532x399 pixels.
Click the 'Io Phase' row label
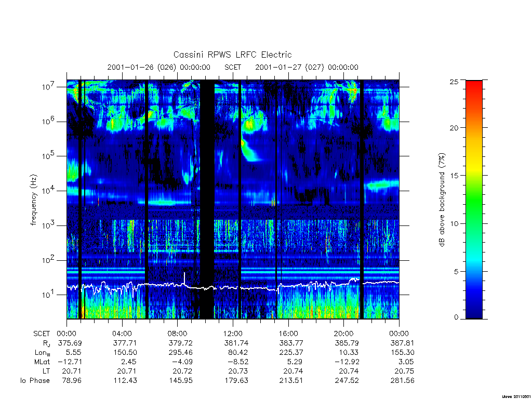tap(35, 380)
